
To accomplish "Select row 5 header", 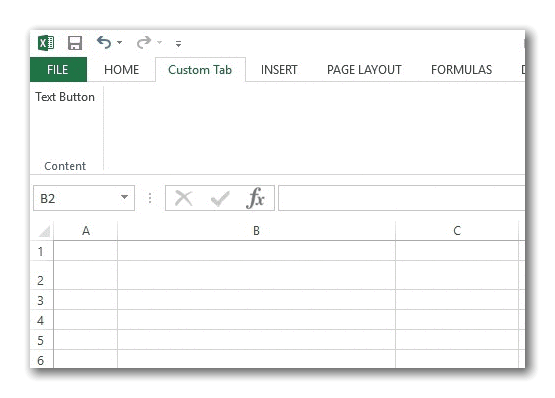I will (x=41, y=340).
